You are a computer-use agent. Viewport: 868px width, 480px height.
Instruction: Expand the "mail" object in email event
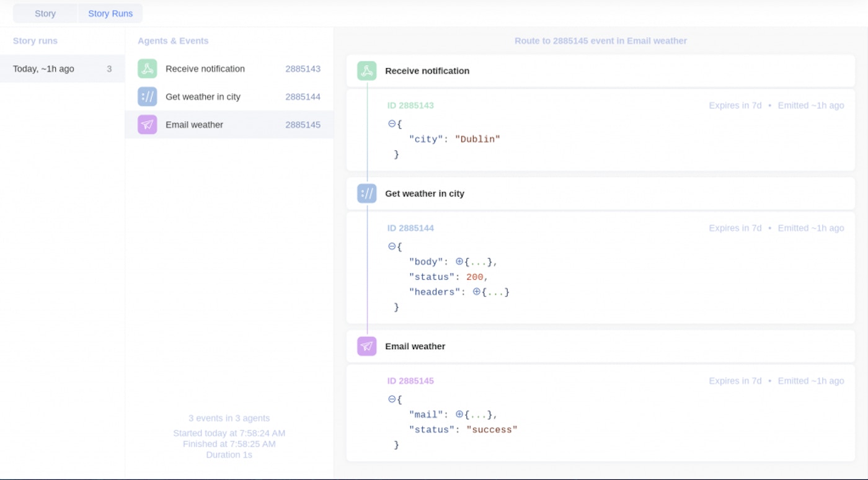[459, 414]
